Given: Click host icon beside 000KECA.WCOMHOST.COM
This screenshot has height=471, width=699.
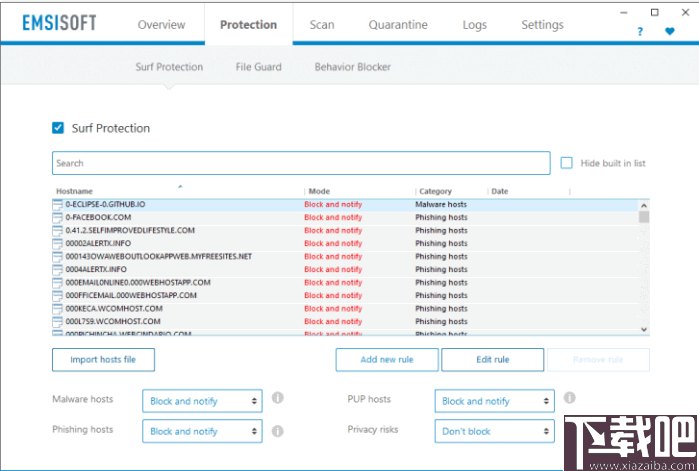Looking at the screenshot, I should [x=58, y=309].
